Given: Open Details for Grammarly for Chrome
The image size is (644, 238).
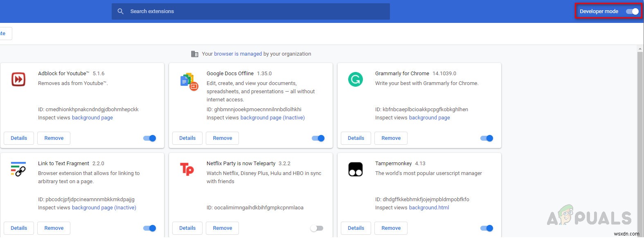Looking at the screenshot, I should (356, 138).
